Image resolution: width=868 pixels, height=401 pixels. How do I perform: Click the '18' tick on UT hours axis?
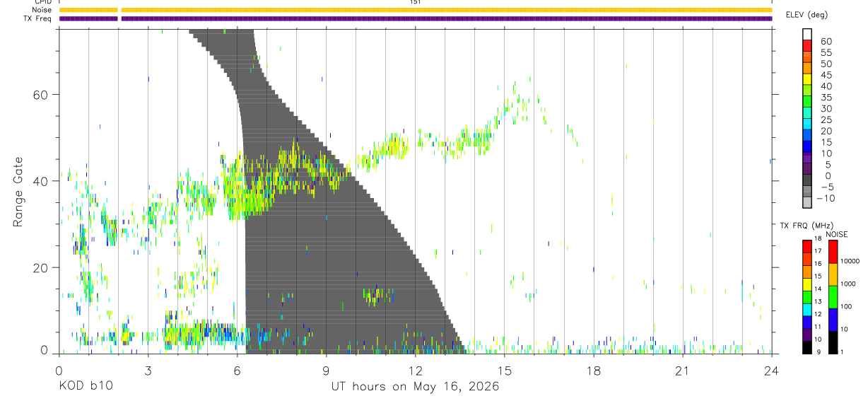click(594, 370)
